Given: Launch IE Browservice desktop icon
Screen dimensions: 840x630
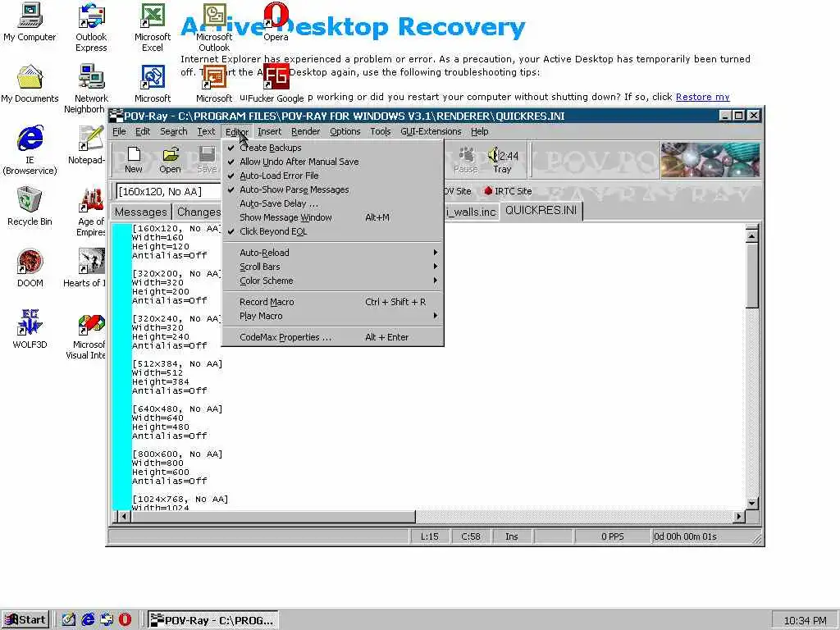Looking at the screenshot, I should click(x=30, y=151).
